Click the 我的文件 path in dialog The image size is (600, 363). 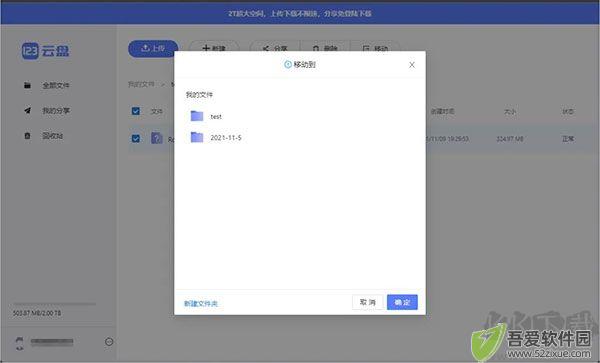coord(199,94)
